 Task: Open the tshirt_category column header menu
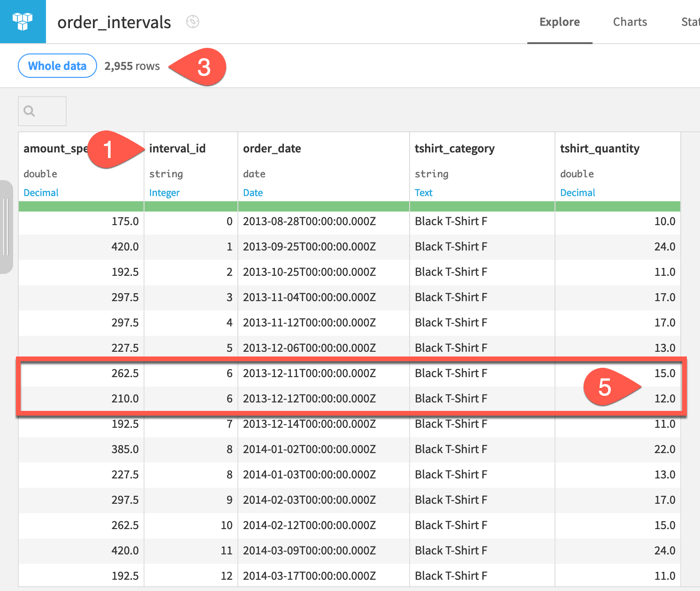coord(455,148)
